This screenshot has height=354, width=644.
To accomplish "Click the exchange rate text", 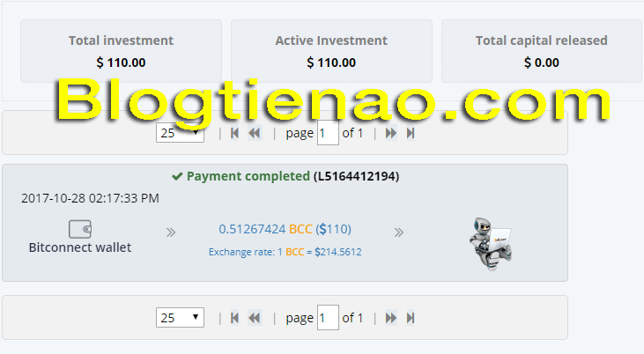I will pos(285,252).
